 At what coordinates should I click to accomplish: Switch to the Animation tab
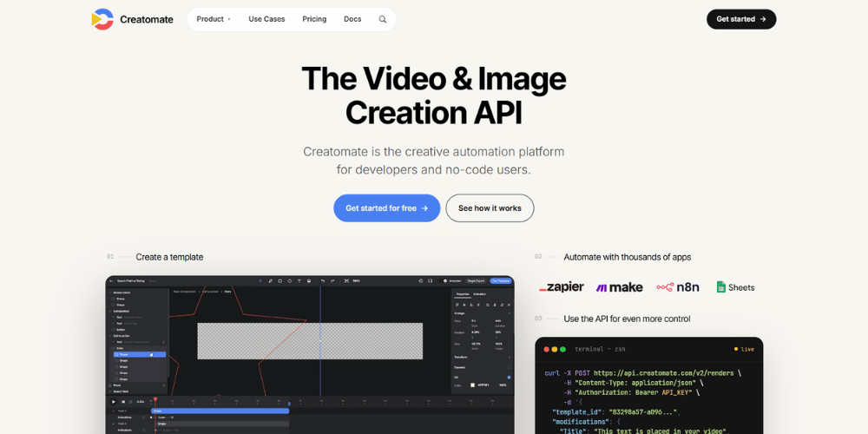479,294
